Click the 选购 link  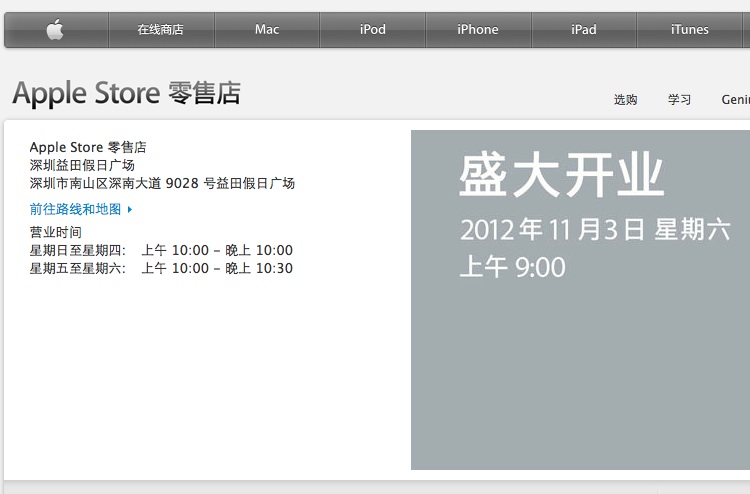pos(626,99)
